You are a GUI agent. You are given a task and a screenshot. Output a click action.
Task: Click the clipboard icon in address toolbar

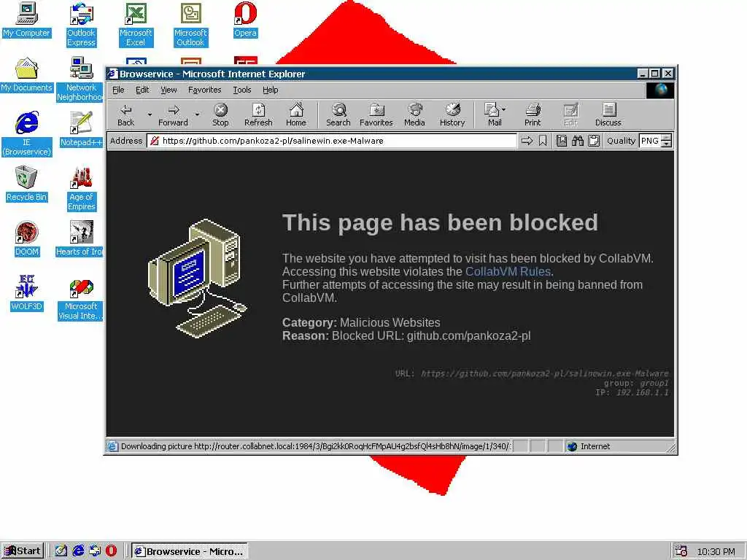point(594,141)
